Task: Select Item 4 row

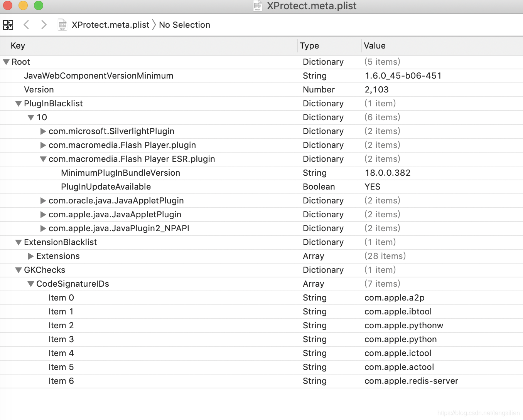Action: (261, 353)
